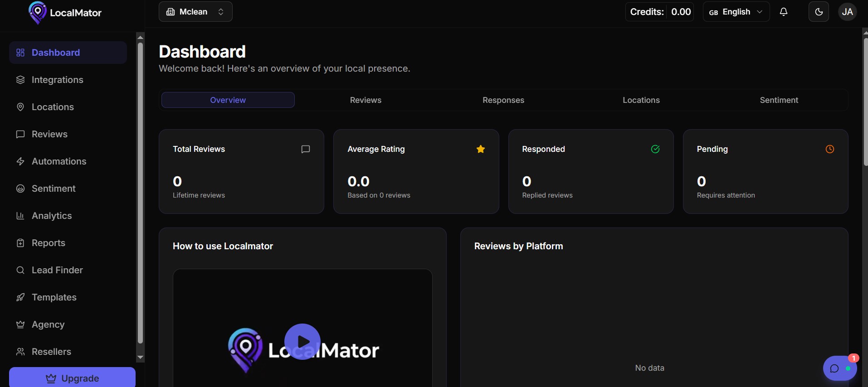
Task: Click the Templates rocket icon
Action: click(20, 297)
